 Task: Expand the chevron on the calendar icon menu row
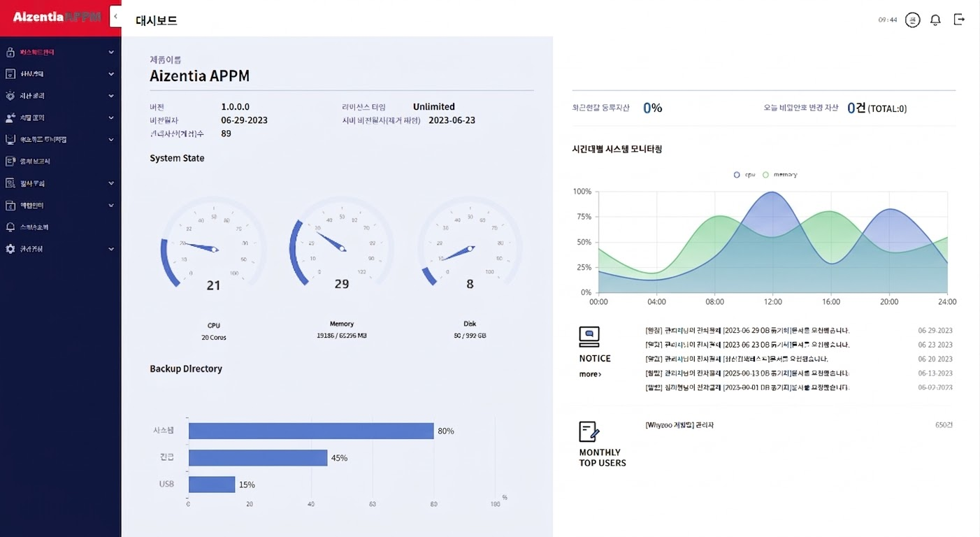111,206
